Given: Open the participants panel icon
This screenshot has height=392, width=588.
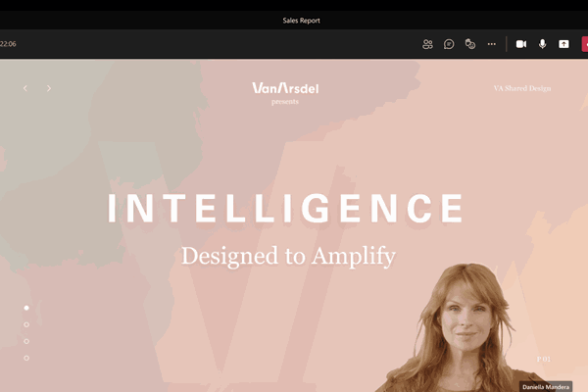Looking at the screenshot, I should [427, 44].
